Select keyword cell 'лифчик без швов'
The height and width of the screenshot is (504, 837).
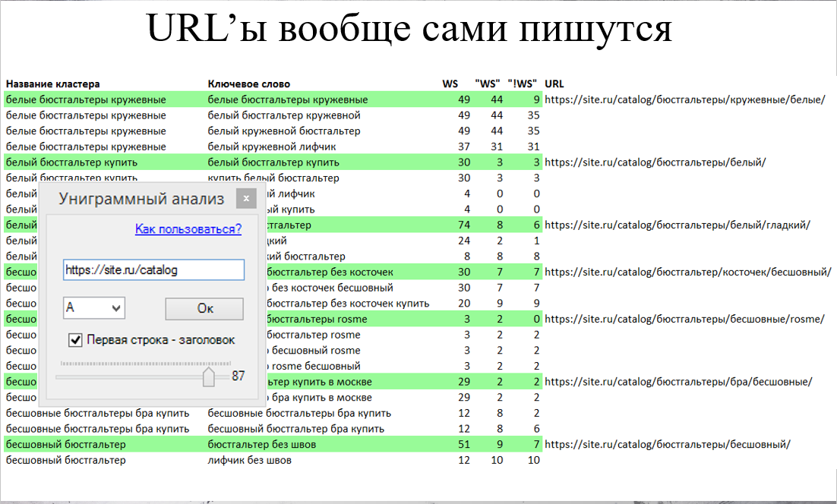point(250,460)
